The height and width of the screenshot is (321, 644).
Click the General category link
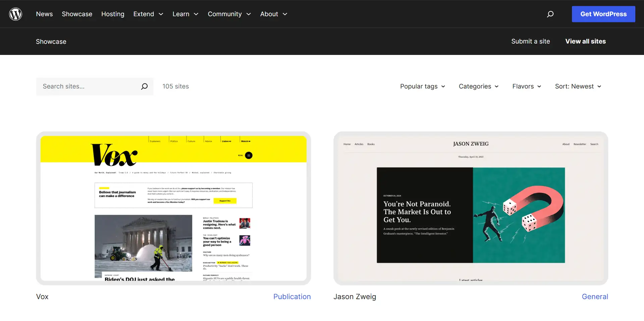pos(595,297)
